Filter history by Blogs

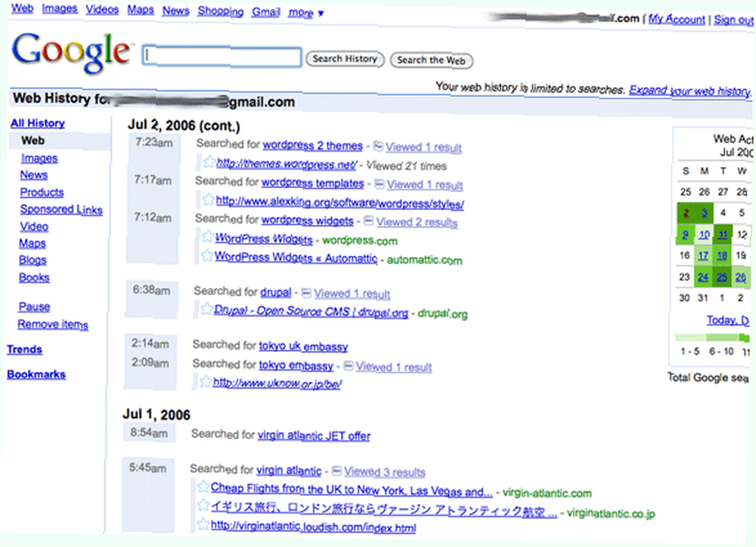tap(33, 260)
